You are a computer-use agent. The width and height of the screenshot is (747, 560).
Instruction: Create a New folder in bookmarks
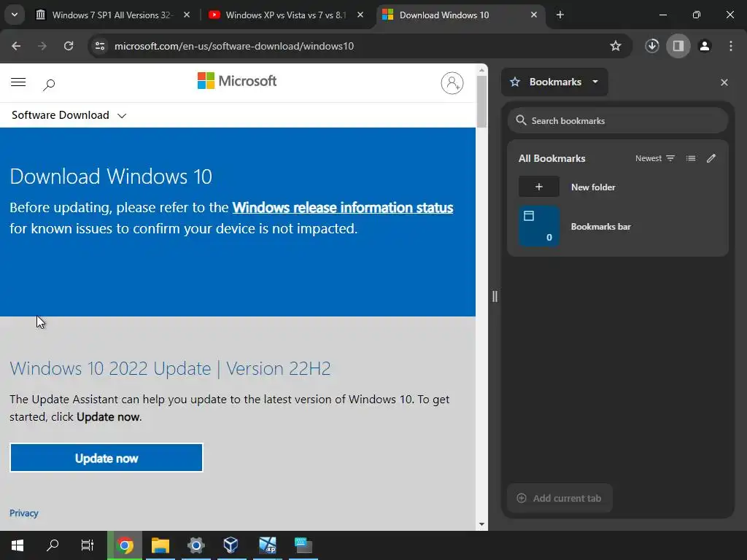[x=618, y=187]
